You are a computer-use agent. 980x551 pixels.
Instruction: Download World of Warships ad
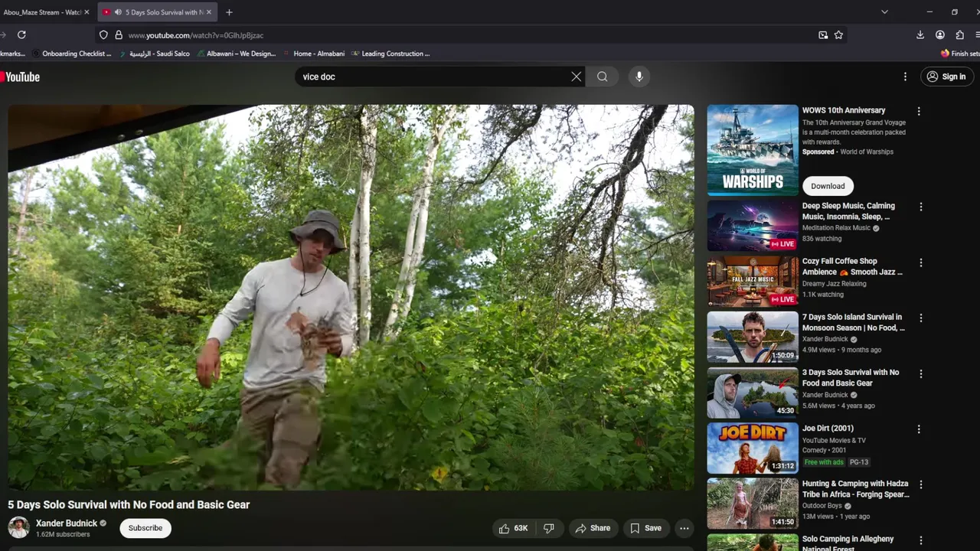pos(828,186)
